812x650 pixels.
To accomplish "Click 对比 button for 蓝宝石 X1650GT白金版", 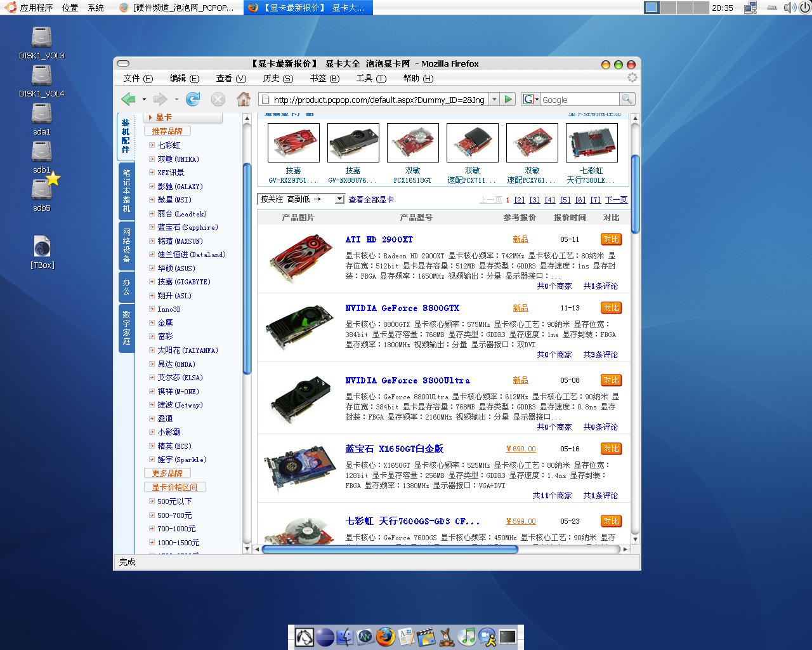I will pos(611,449).
